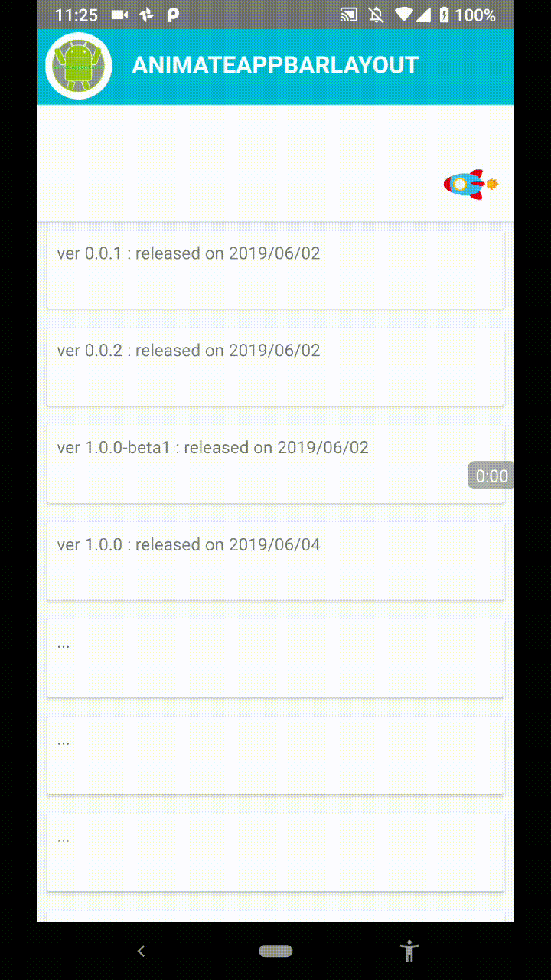Tap the Android robot avatar icon
The height and width of the screenshot is (980, 551).
78,66
